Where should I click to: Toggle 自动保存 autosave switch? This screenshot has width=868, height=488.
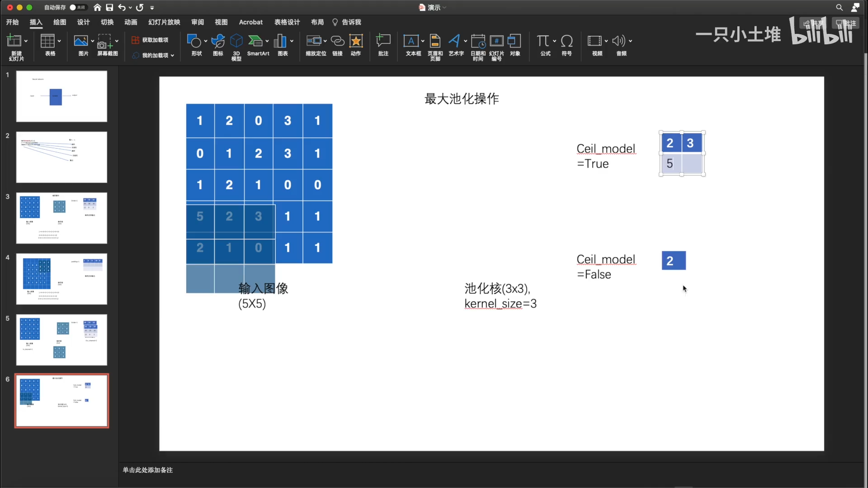coord(77,7)
